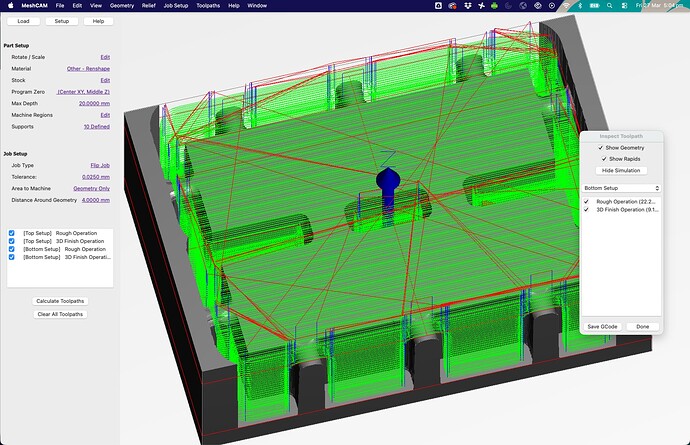Open the Geometry menu
This screenshot has width=690, height=445.
121,6
